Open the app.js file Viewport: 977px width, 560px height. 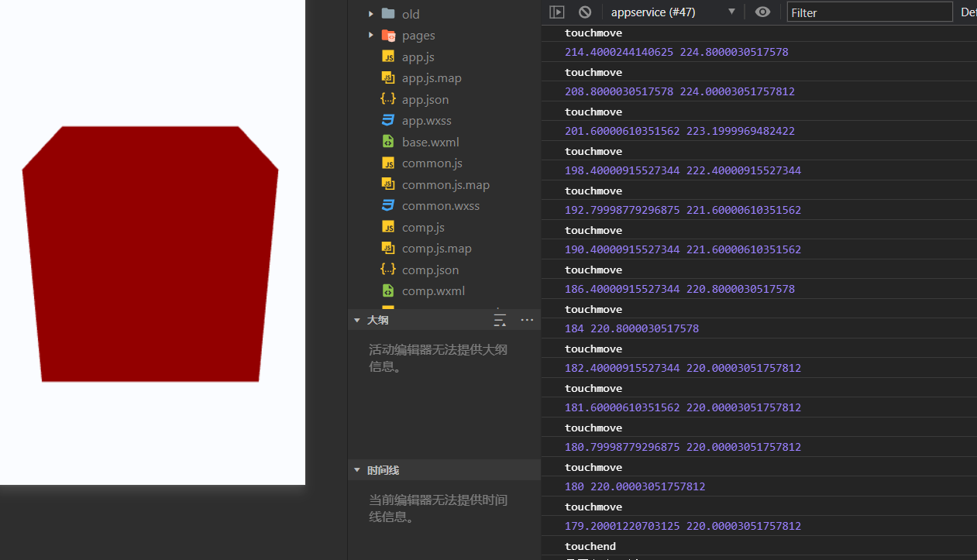(x=418, y=57)
